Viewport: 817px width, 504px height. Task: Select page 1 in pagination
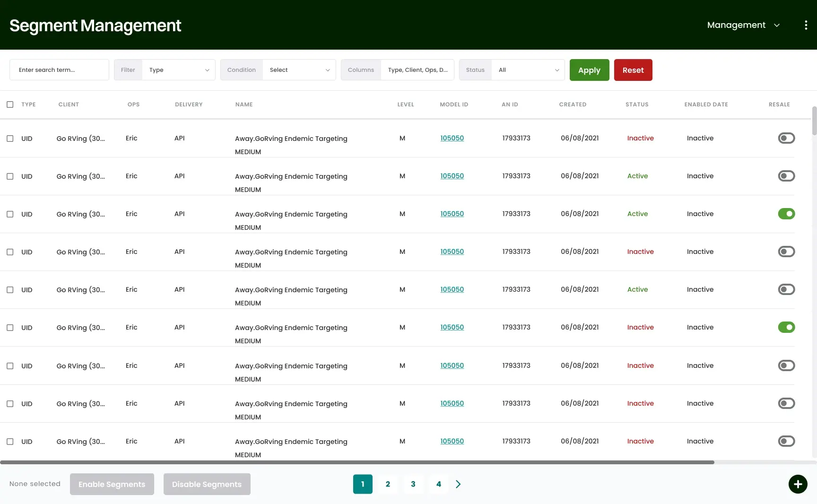click(x=363, y=484)
